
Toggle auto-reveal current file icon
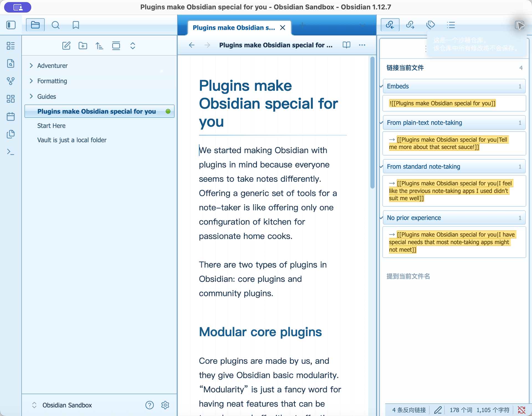click(116, 46)
